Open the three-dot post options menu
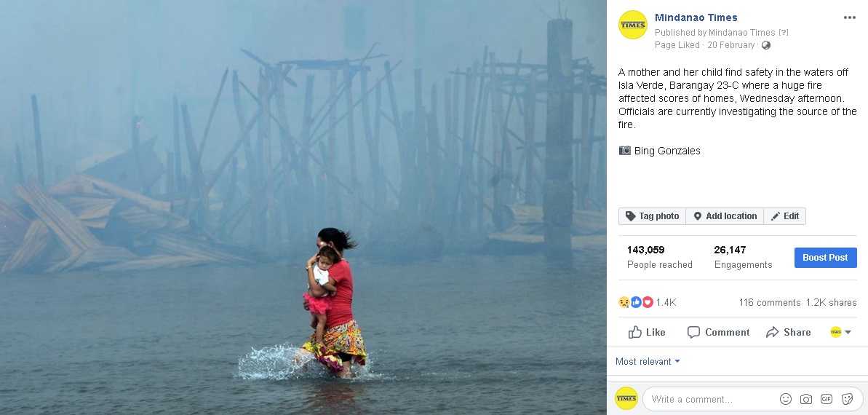This screenshot has height=415, width=868. coord(849,17)
